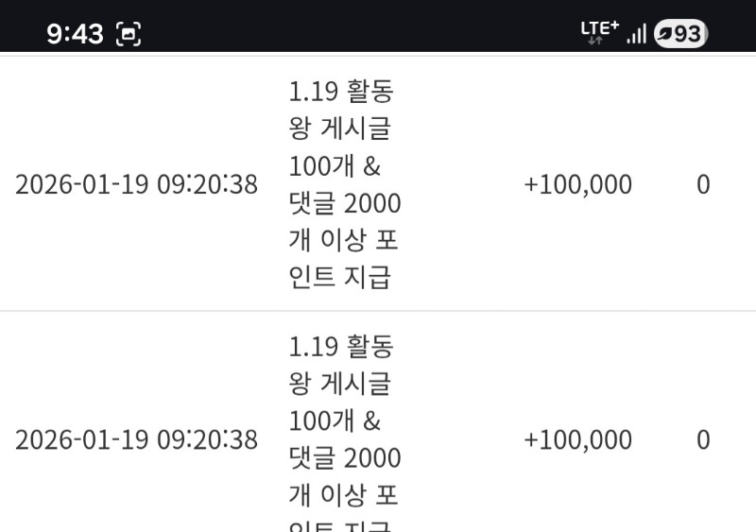Tap the 0 balance in second row
Screen dimensions: 756x532
(703, 440)
